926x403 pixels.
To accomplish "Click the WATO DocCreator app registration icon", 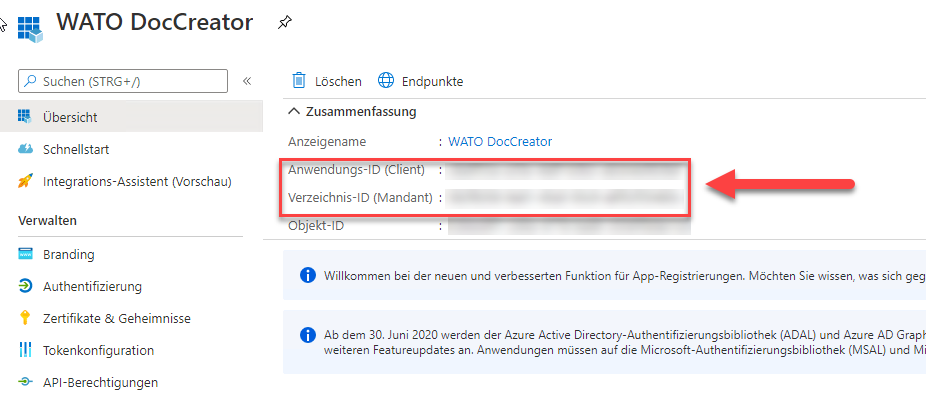I will tap(29, 26).
